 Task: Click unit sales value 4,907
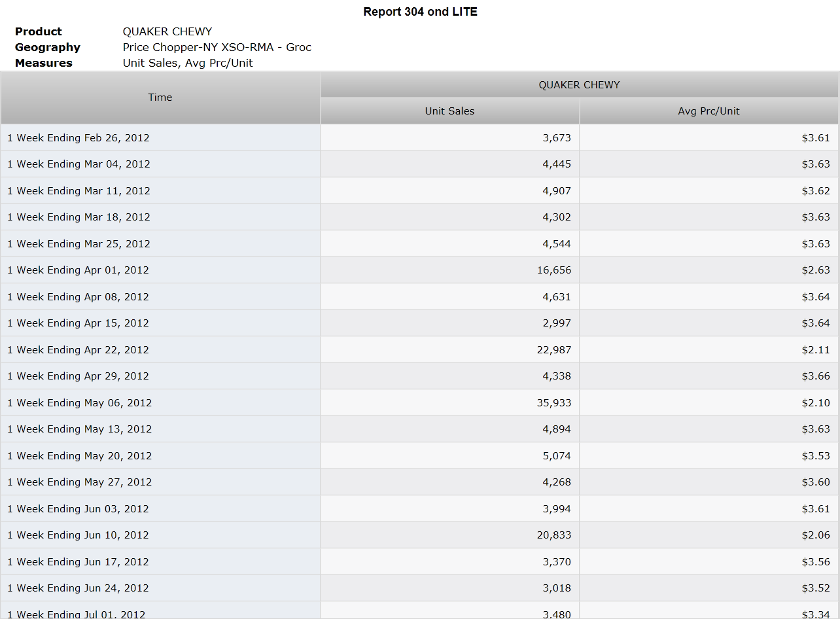tap(557, 190)
